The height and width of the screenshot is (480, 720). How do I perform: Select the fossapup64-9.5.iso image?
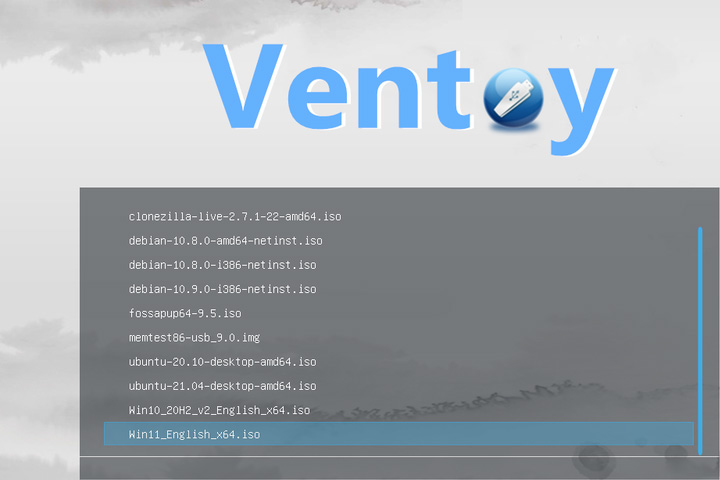tap(185, 313)
